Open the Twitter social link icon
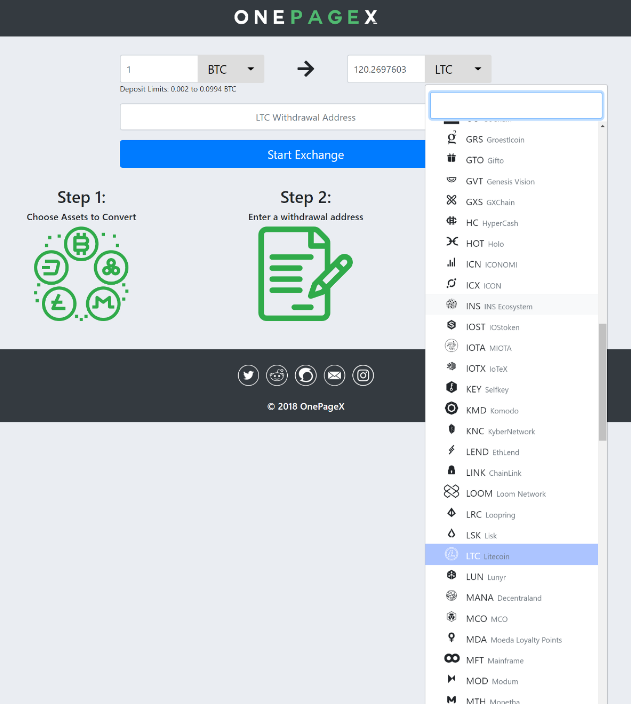The width and height of the screenshot is (631, 704). [248, 375]
